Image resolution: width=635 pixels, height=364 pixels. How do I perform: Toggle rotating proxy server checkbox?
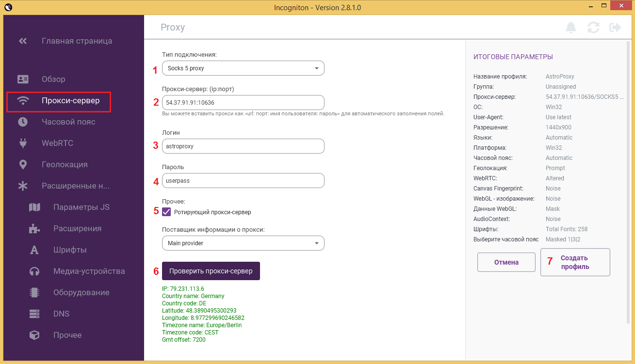point(166,212)
